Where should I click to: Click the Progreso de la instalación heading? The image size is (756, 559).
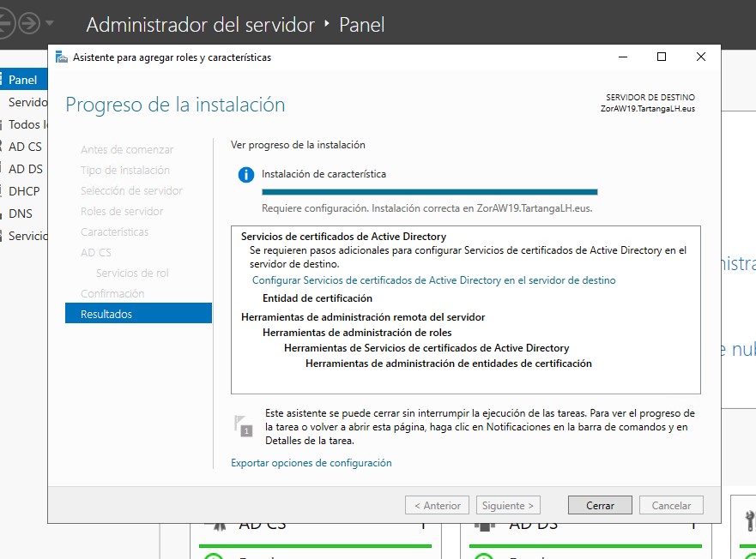(x=175, y=105)
